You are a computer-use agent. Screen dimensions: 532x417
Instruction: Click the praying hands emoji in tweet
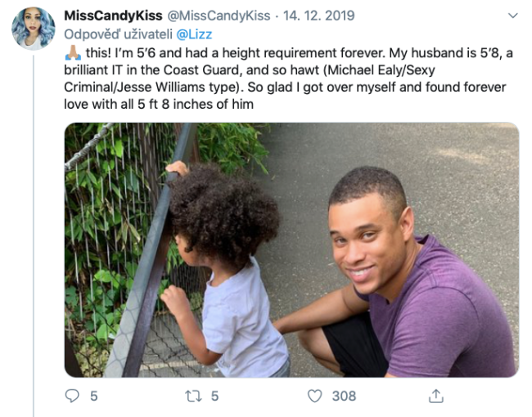pyautogui.click(x=73, y=53)
